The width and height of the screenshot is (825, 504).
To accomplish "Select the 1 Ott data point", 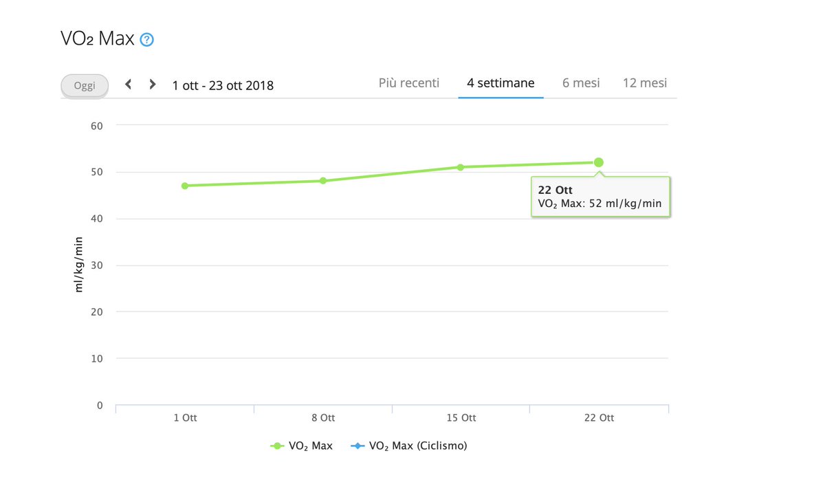I will point(185,186).
